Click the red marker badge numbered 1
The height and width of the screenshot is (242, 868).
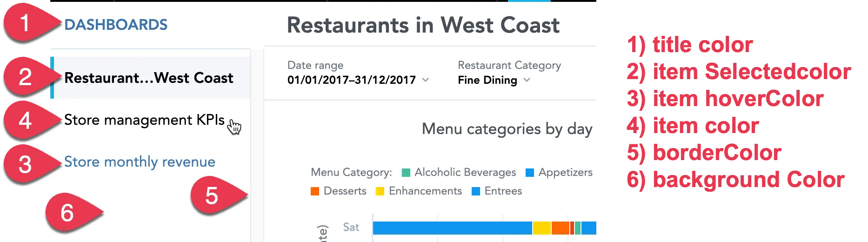click(24, 22)
